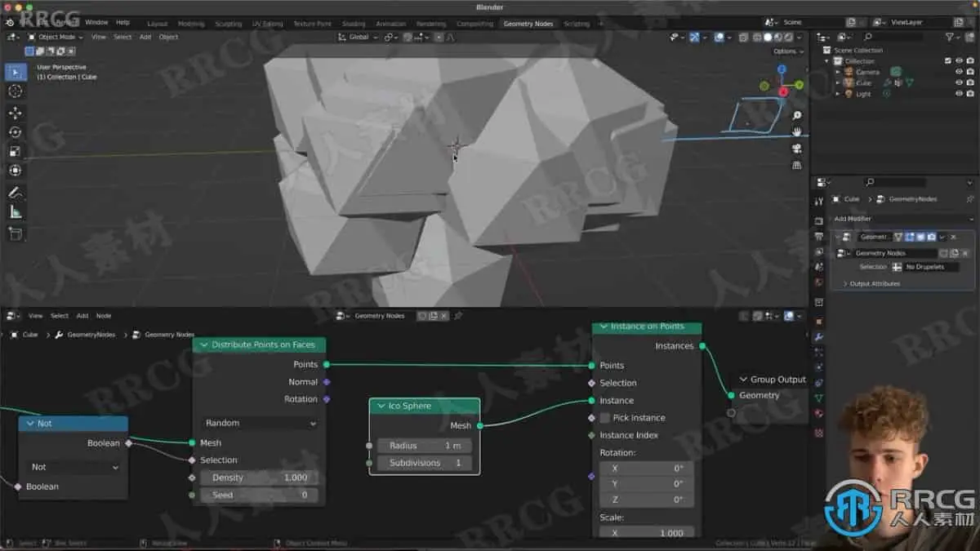The width and height of the screenshot is (980, 551).
Task: Click the viewport zoom magnifier icon
Action: 797,115
